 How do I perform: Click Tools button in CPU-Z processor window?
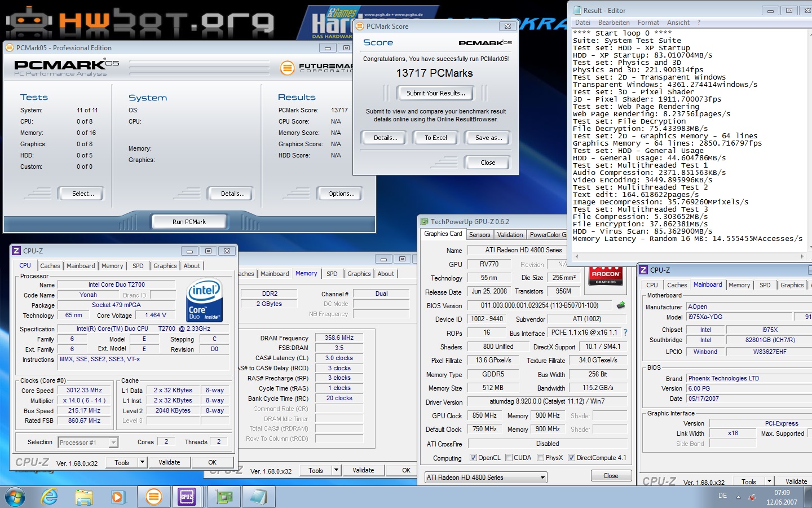pyautogui.click(x=122, y=462)
